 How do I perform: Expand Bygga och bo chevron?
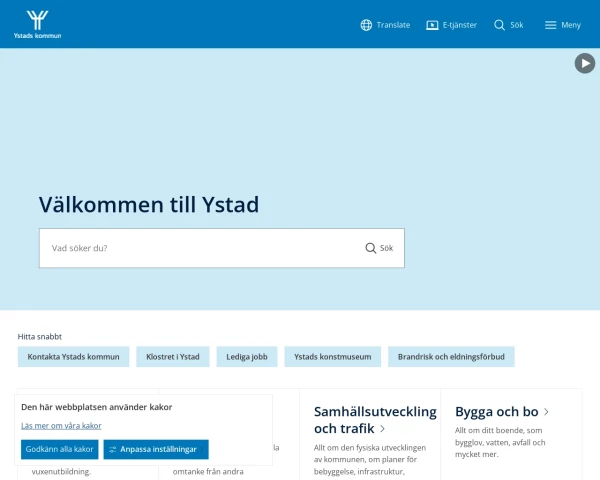(546, 412)
